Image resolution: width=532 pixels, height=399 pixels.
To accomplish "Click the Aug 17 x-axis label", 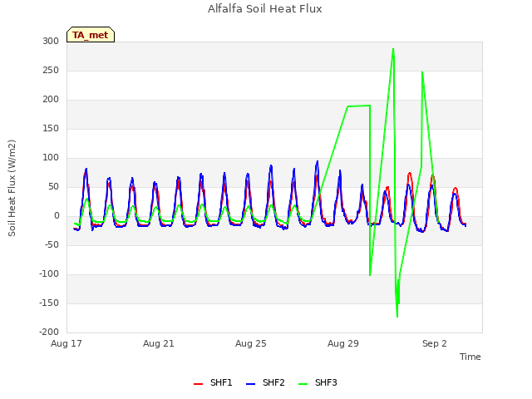I will coord(66,343).
